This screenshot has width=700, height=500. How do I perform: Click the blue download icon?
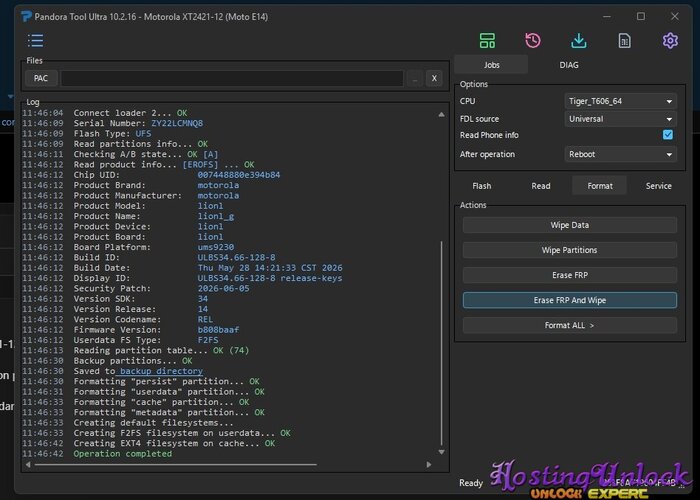[x=579, y=41]
